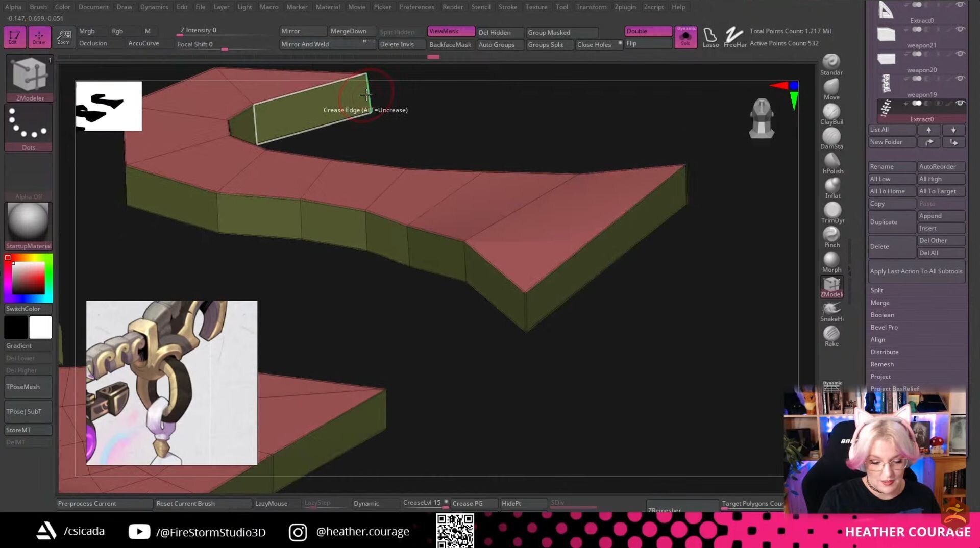980x548 pixels.
Task: Enable the LazyMouse toggle
Action: click(x=277, y=503)
